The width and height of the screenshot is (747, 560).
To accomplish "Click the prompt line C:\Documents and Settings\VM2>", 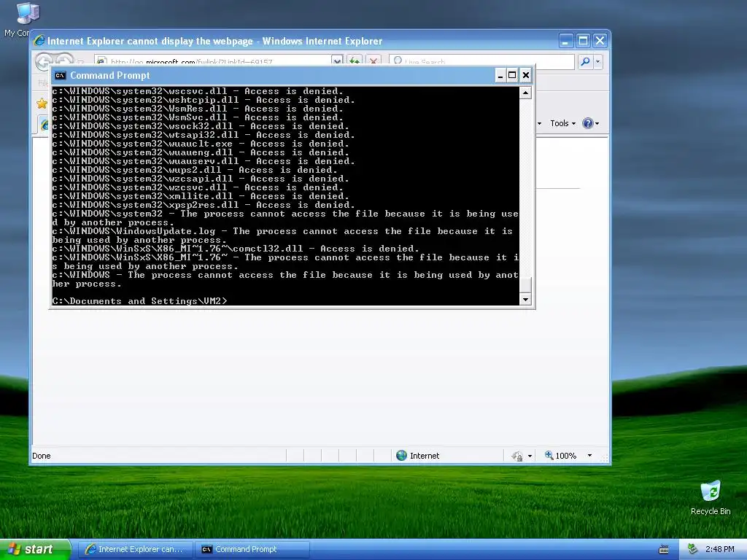I will pyautogui.click(x=140, y=301).
